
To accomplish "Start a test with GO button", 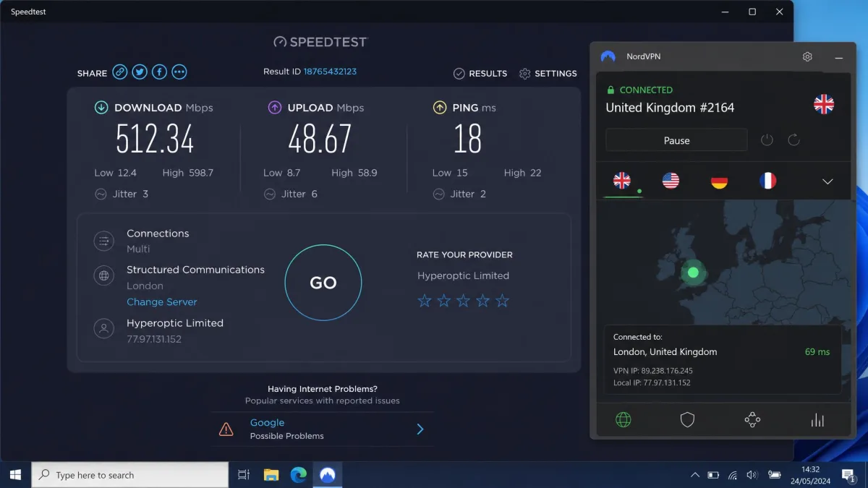I will coord(323,283).
